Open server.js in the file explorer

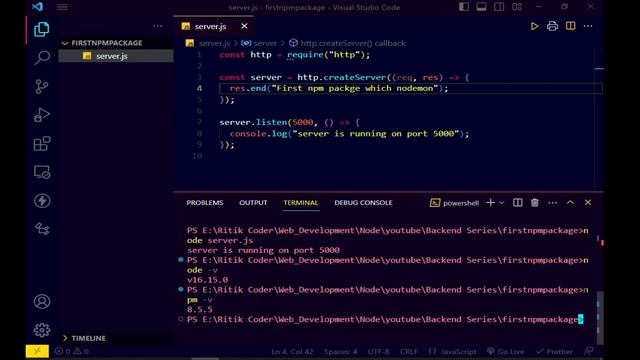116,56
